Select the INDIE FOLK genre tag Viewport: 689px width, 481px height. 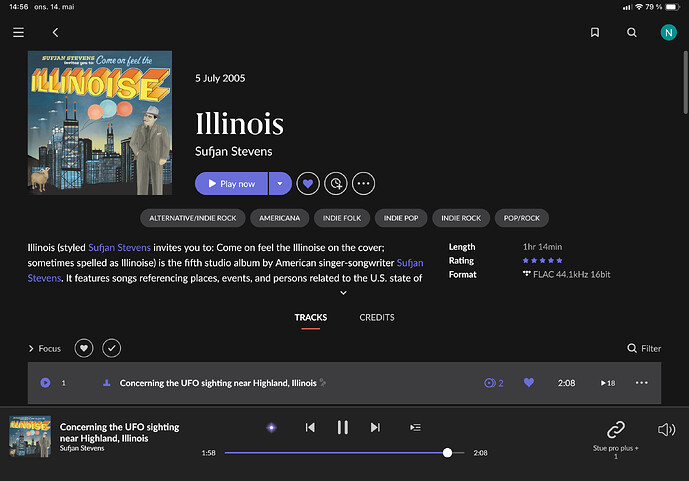pyautogui.click(x=342, y=218)
